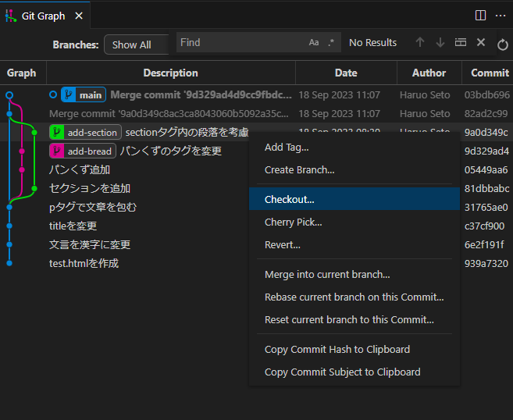Select commit 'パンくず追加'
This screenshot has height=420, width=513.
(80, 169)
